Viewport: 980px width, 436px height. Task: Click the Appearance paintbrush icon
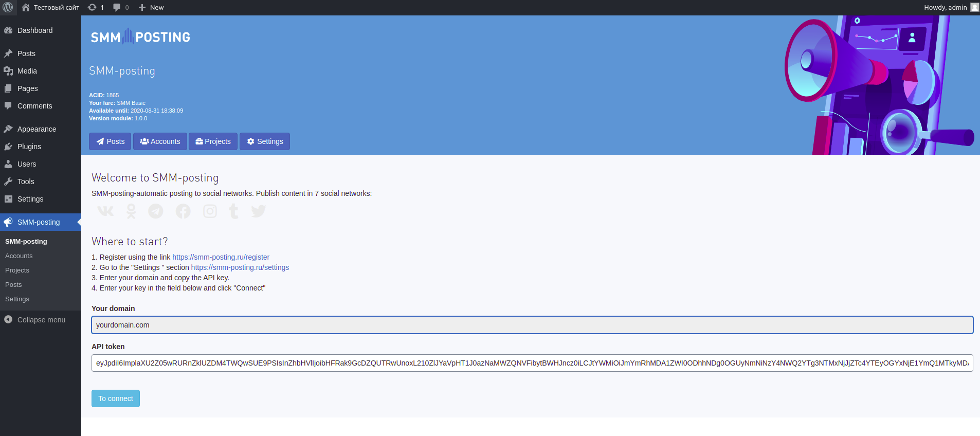8,129
